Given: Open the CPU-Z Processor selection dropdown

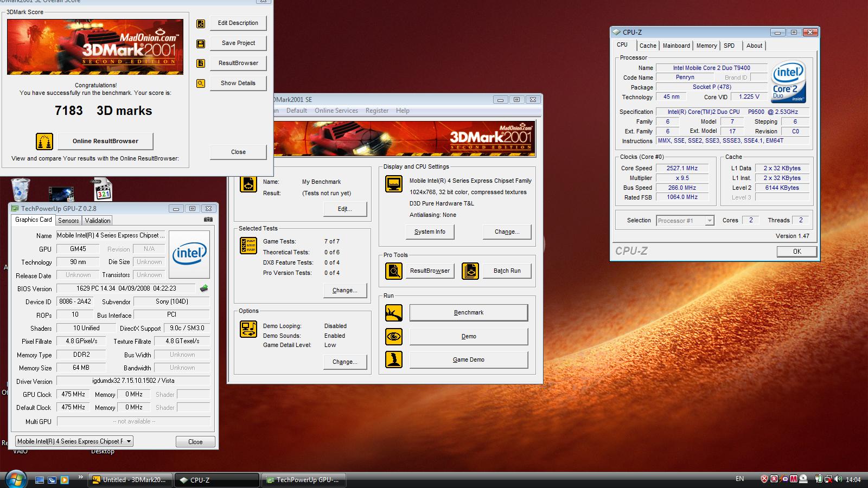Looking at the screenshot, I should (709, 221).
